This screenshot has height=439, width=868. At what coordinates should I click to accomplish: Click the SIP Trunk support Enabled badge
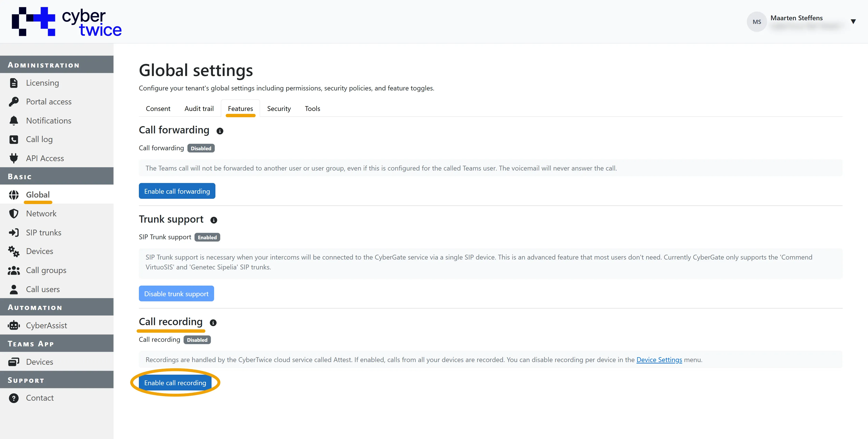(x=207, y=237)
